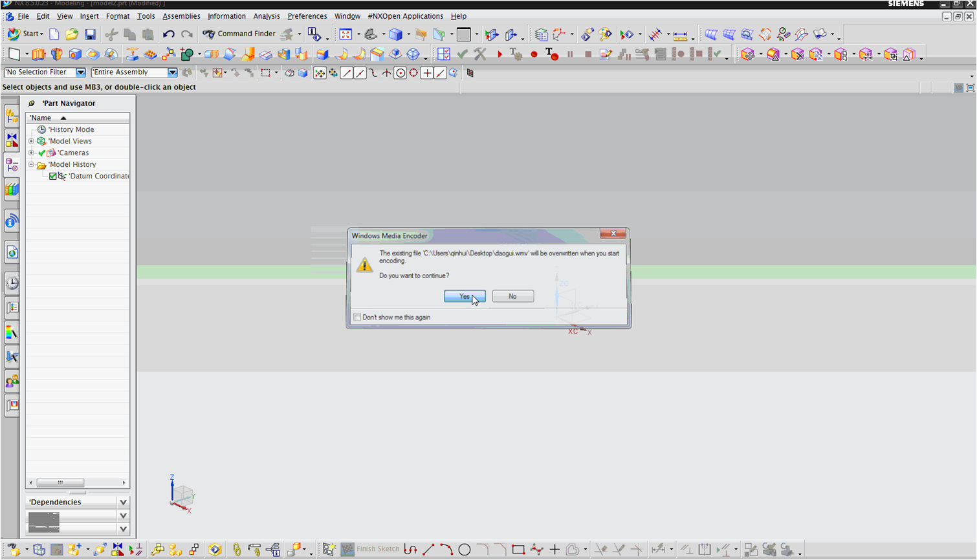Open the Help menu
The width and height of the screenshot is (977, 560).
click(x=459, y=16)
